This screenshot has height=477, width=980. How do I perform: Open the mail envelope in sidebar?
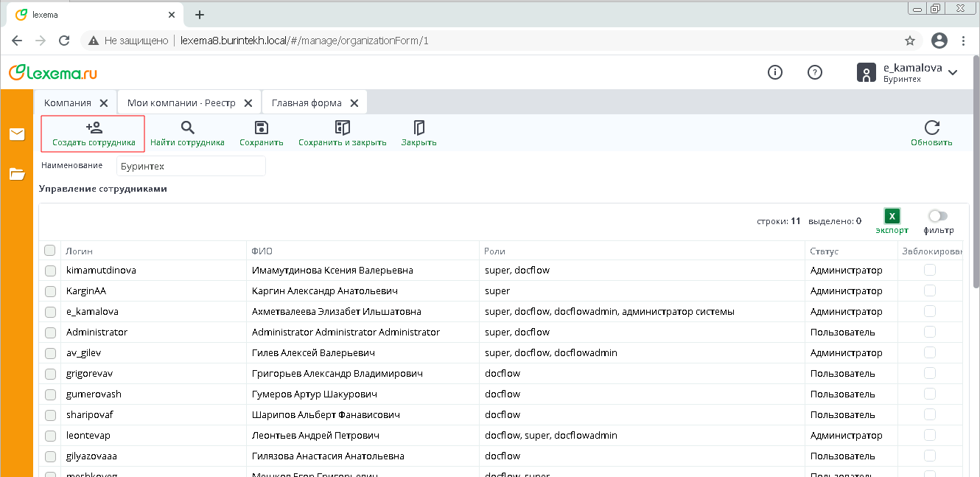pos(17,134)
